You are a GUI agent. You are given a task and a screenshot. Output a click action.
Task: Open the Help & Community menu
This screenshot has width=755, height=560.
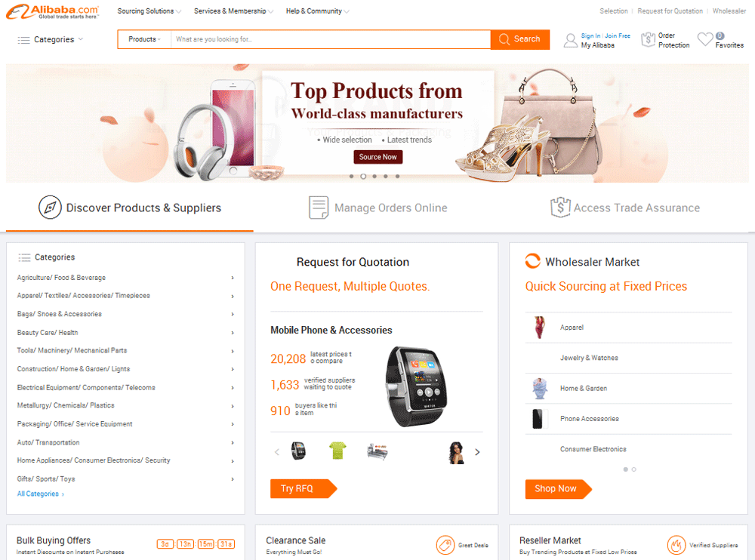tap(317, 11)
